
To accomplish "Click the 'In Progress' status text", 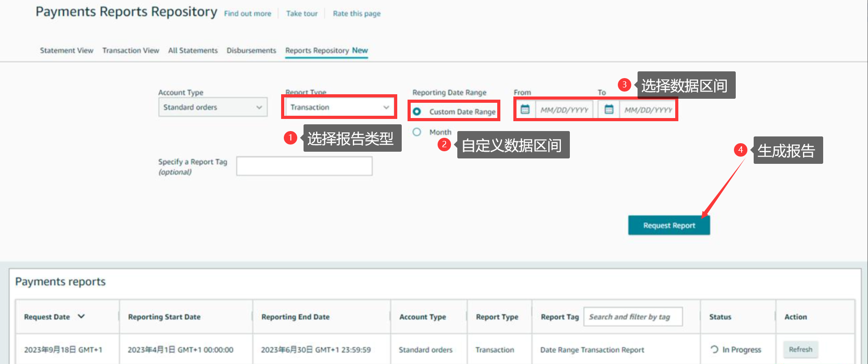I will click(742, 350).
